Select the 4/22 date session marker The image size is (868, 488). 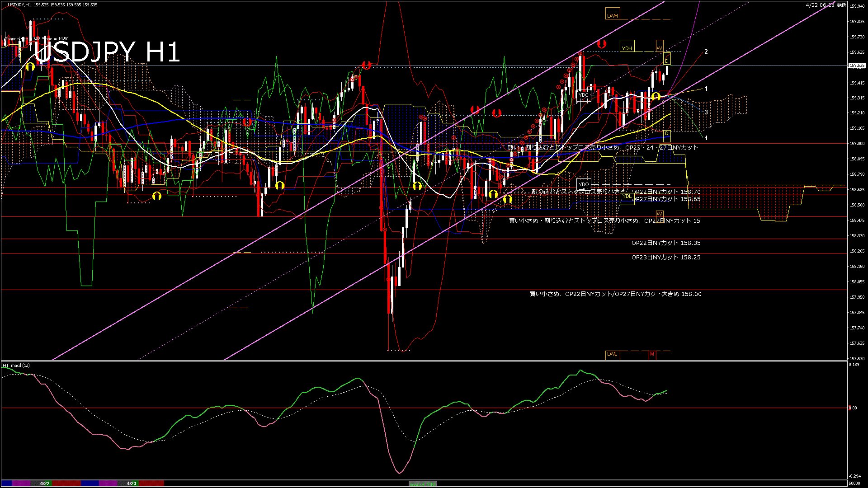(45, 483)
